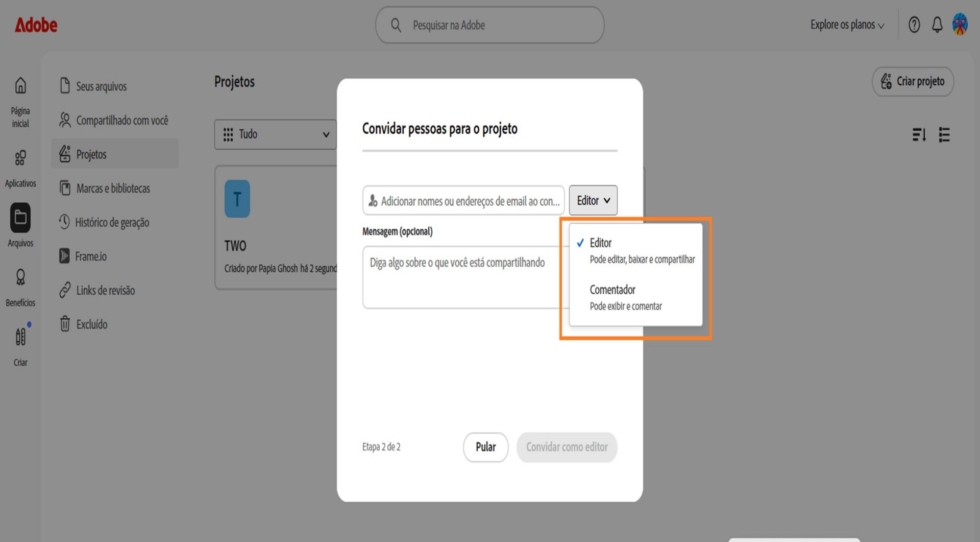The image size is (980, 542).
Task: Click the Marcas e bibliotecas library icon
Action: coord(65,187)
